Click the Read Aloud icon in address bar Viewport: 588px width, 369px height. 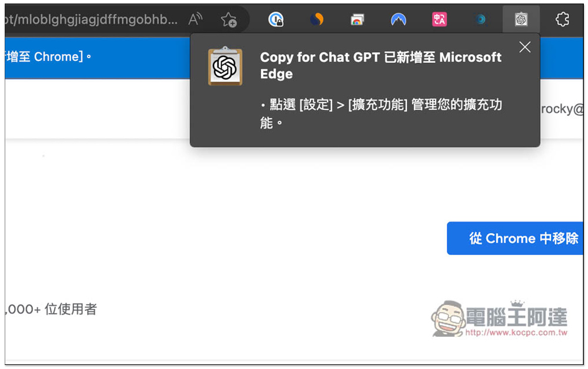click(x=195, y=19)
